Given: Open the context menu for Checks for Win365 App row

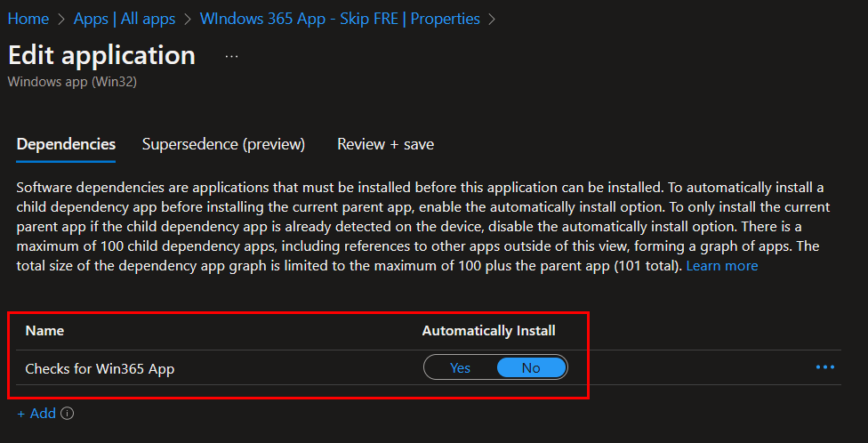Looking at the screenshot, I should pyautogui.click(x=824, y=367).
